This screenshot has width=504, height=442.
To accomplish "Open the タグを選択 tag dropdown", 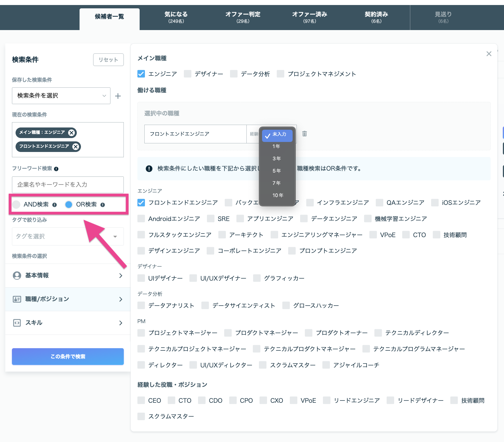I will [x=68, y=236].
